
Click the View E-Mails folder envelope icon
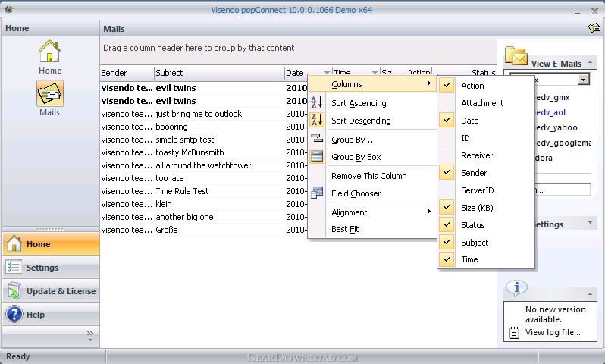tap(516, 56)
